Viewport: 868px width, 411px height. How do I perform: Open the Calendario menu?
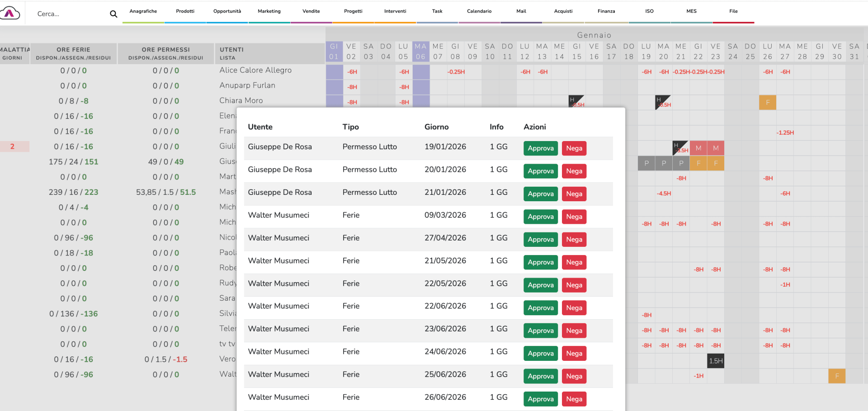[479, 11]
